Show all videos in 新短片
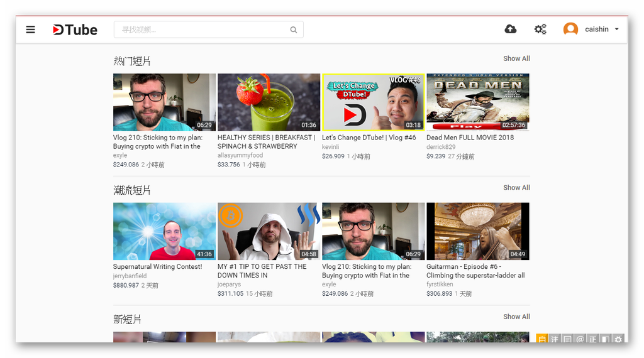Screen dimensions: 644x358 [516, 317]
